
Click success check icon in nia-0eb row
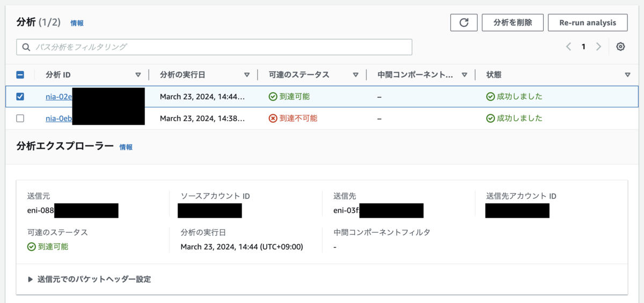coord(491,118)
